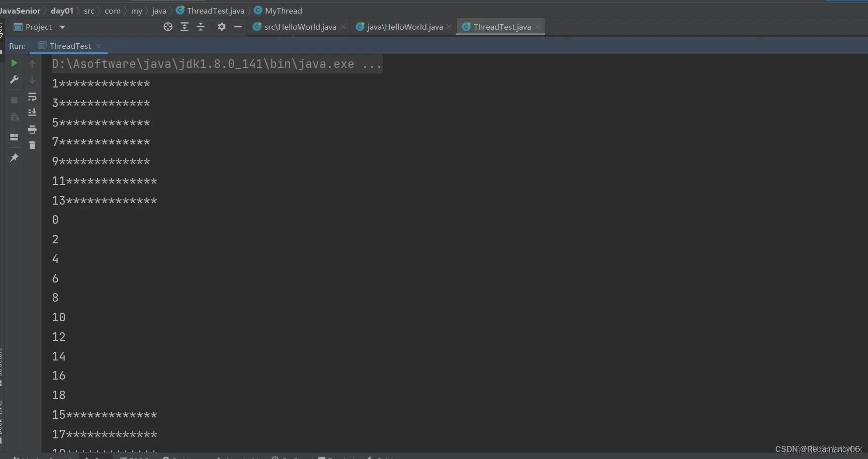Hide the Project panel with minus icon
Screen dimensions: 868x459
click(x=238, y=27)
